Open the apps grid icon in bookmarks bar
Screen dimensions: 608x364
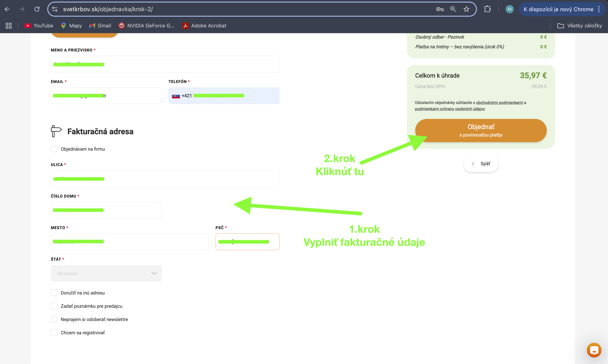coord(9,26)
